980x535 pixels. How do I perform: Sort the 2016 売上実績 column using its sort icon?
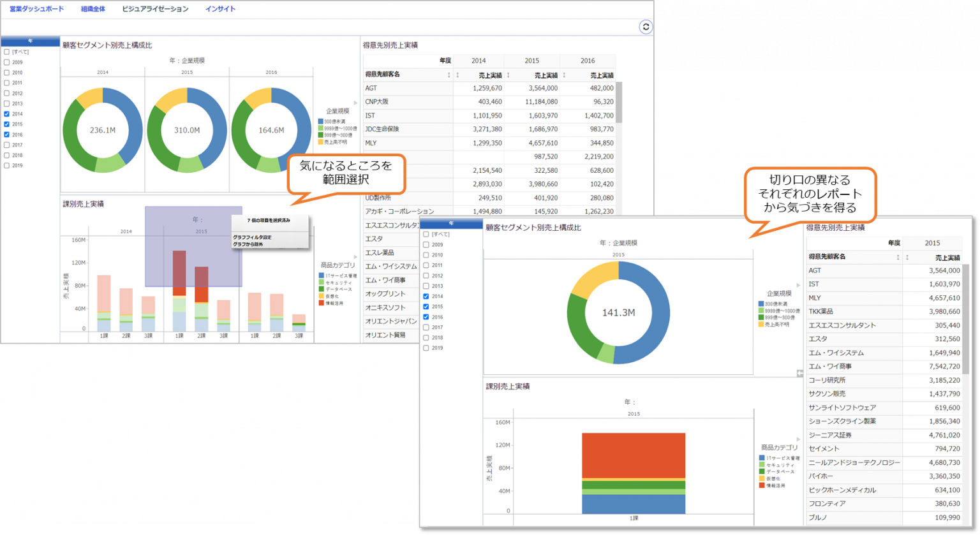[563, 75]
